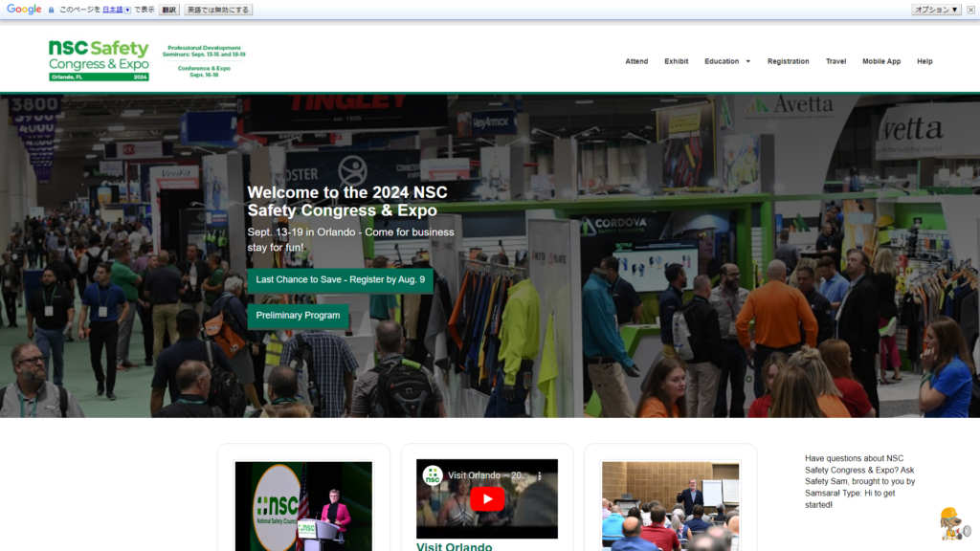980x551 pixels.
Task: Click the Preliminary Program button
Action: click(x=298, y=316)
